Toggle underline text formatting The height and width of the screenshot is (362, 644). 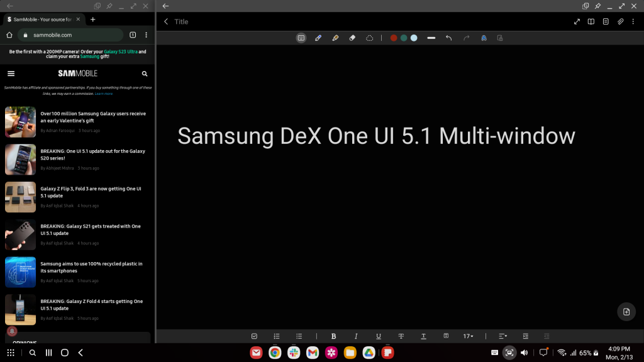pos(378,336)
